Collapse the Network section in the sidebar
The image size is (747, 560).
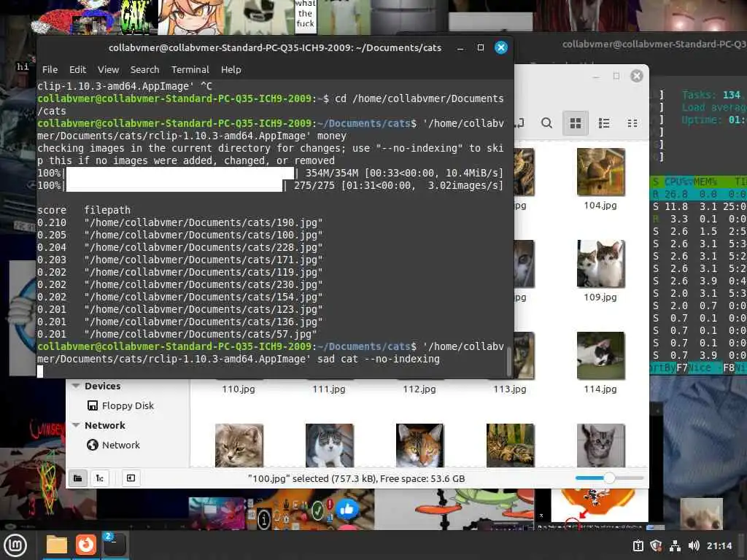point(75,425)
